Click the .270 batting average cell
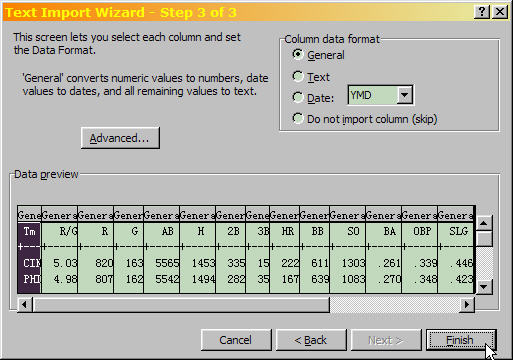The height and width of the screenshot is (360, 513). [389, 279]
